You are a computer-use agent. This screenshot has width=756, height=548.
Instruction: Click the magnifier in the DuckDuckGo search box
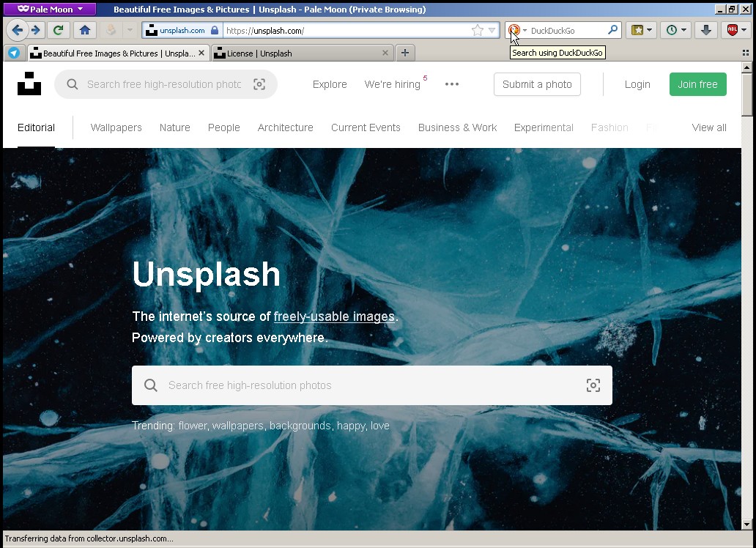[x=612, y=30]
